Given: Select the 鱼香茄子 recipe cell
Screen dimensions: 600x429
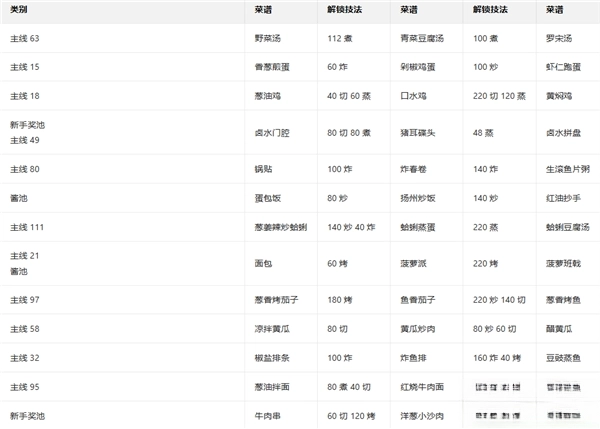Looking at the screenshot, I should [419, 300].
